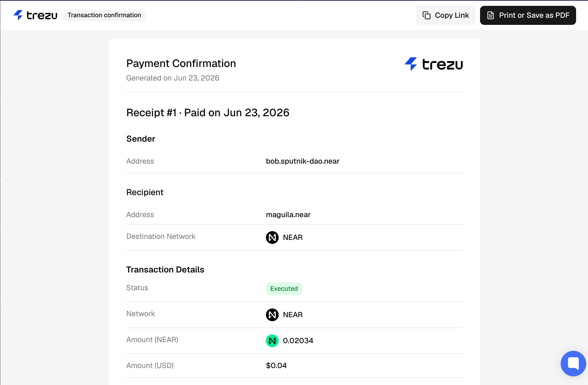This screenshot has height=385, width=588.
Task: Click the Status label
Action: pyautogui.click(x=137, y=288)
